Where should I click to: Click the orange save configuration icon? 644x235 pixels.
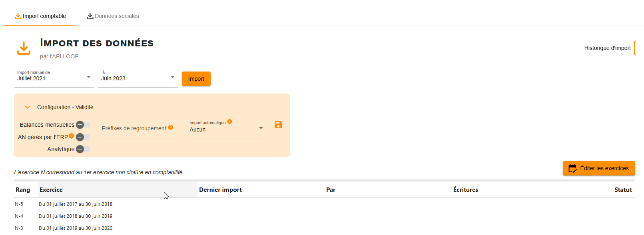pos(278,125)
